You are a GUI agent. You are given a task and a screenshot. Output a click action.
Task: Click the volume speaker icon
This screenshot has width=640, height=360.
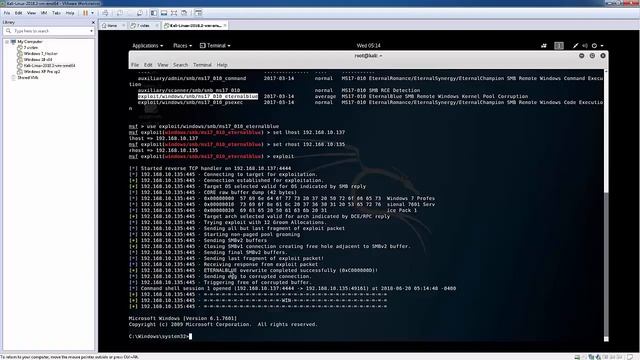click(585, 46)
